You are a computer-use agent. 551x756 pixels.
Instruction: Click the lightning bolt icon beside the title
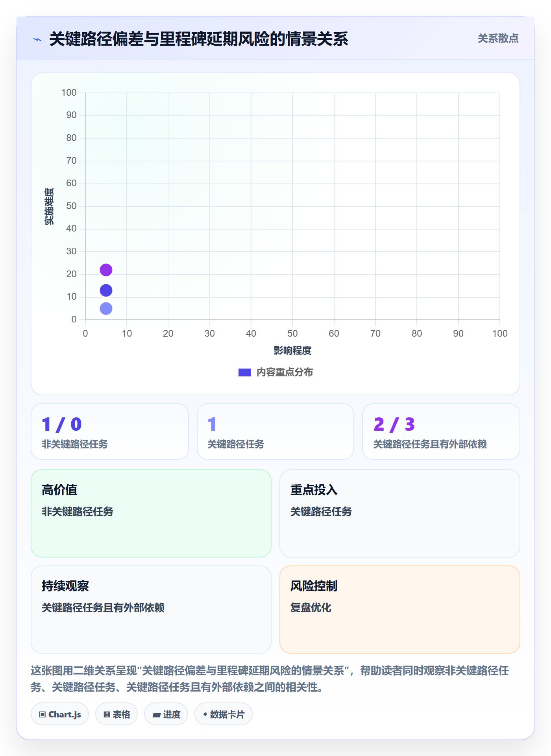click(37, 39)
